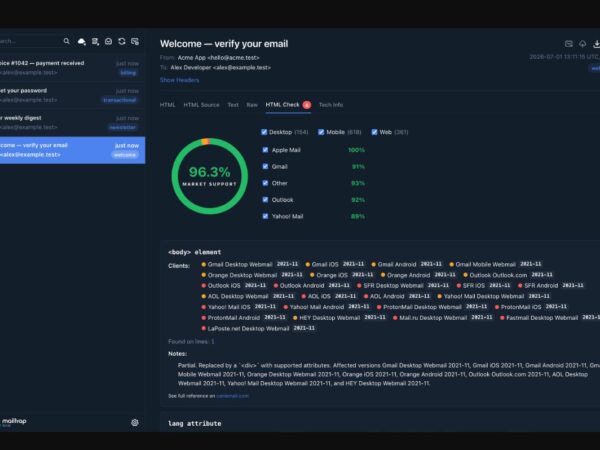
Task: Click the <body> element heading
Action: 194,252
